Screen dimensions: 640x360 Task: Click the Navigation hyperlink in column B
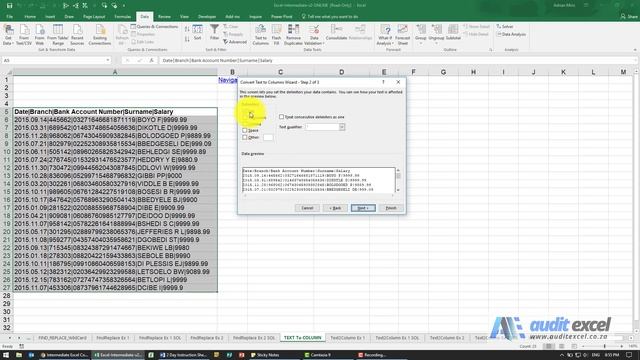(x=228, y=80)
